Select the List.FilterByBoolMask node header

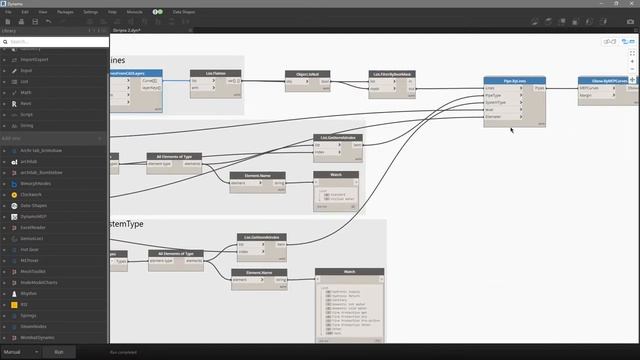tap(392, 74)
